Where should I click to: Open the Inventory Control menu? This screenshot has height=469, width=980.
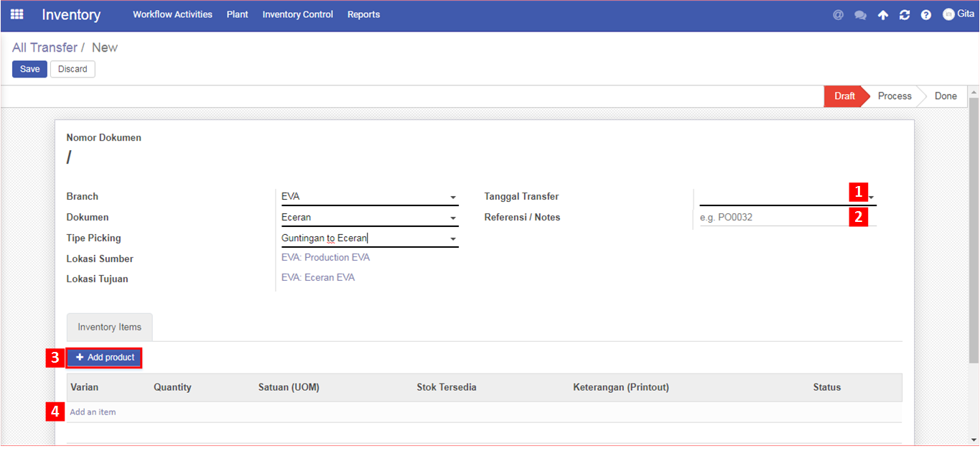click(298, 14)
